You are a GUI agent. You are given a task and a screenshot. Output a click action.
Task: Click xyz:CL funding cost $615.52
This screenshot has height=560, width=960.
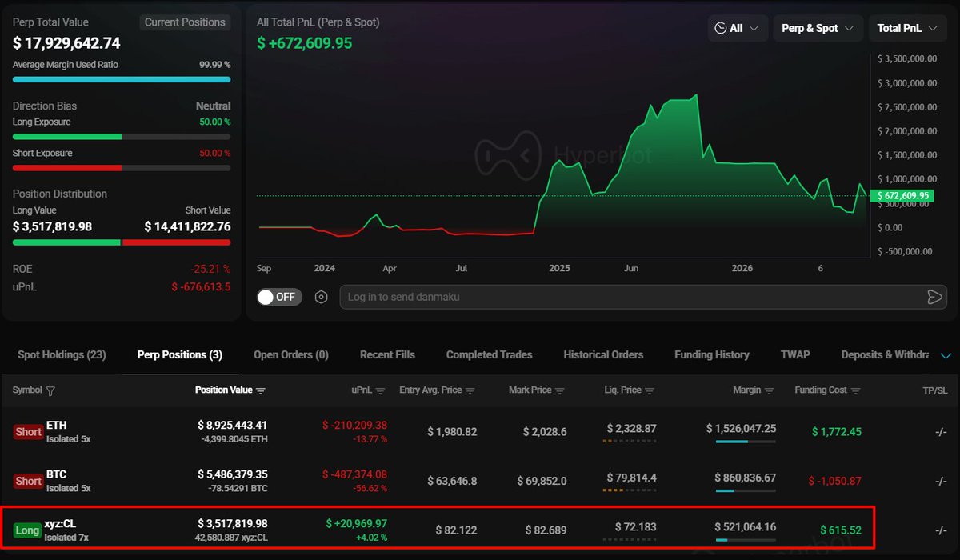click(841, 530)
